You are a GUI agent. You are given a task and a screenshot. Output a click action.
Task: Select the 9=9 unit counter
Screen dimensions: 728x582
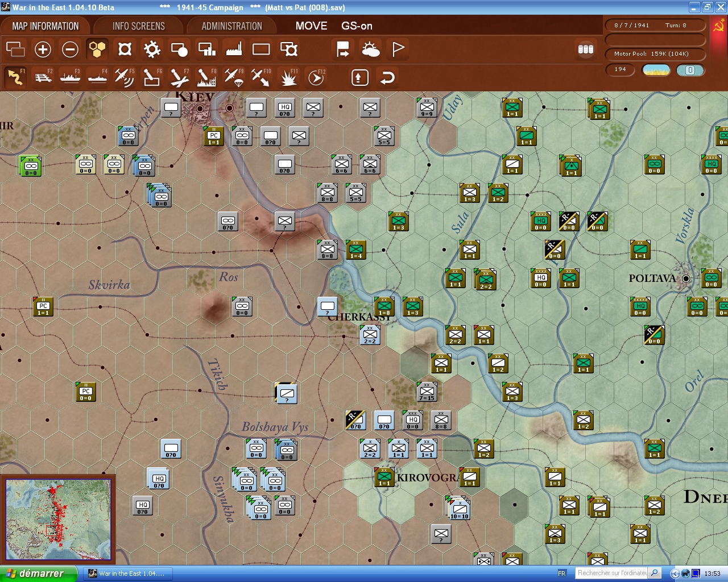point(427,107)
